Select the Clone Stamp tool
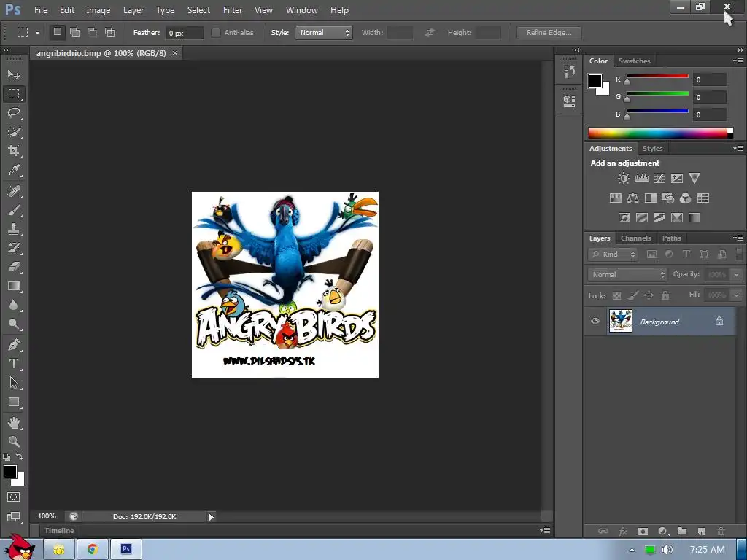747x560 pixels. [14, 229]
